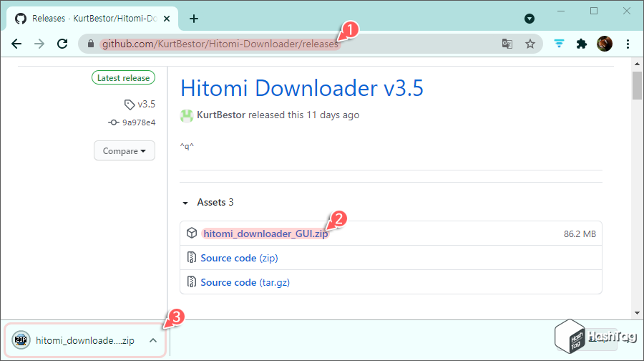Screen dimensions: 644x361
Task: Open the Google Translate icon in address bar
Action: tap(507, 44)
